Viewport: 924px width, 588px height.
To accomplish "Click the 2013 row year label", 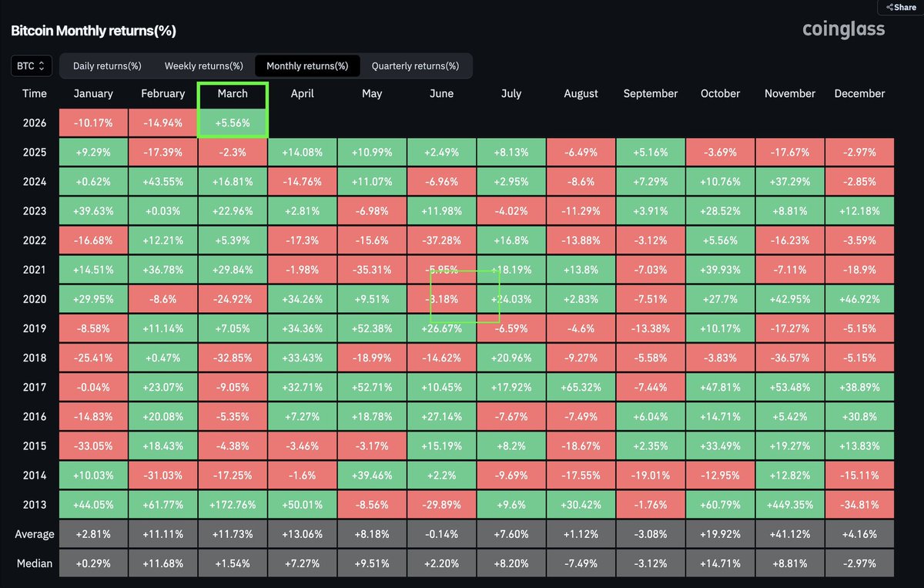I will [34, 505].
